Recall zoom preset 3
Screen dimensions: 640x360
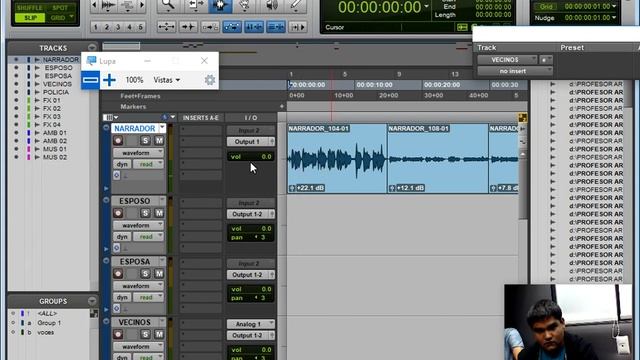118,27
